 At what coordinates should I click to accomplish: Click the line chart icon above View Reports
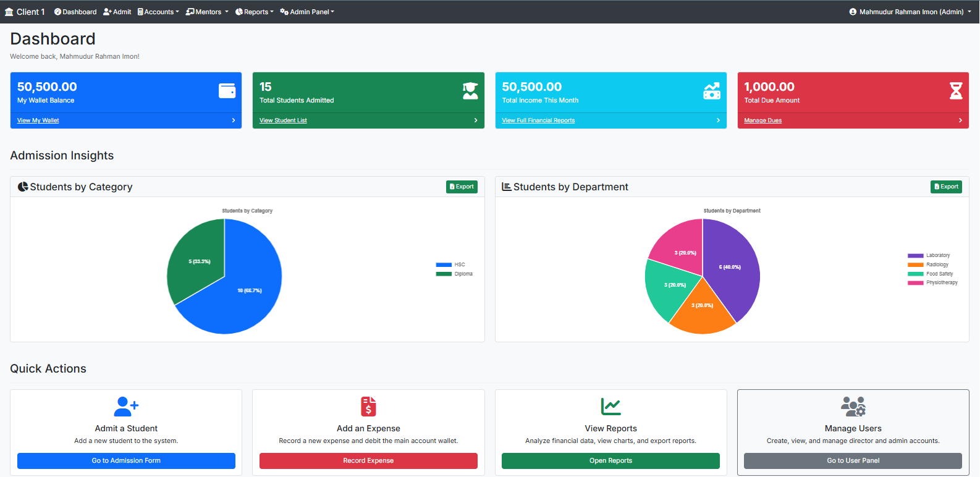pyautogui.click(x=610, y=407)
